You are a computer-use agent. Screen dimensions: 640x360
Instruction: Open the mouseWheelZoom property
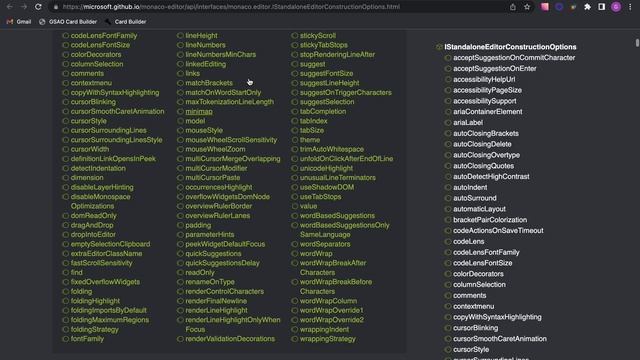tap(216, 149)
